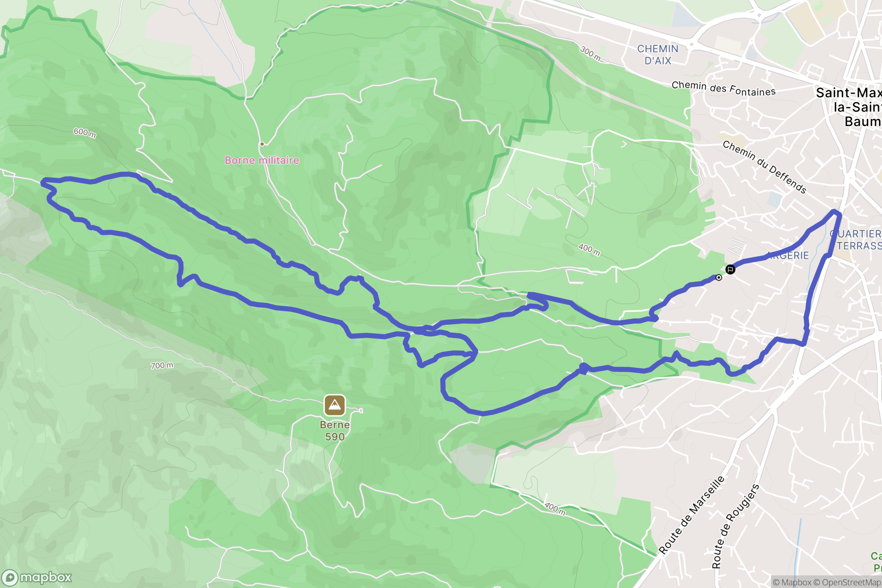Screen dimensions: 882x588
Task: Click the Berne 590 peak icon
Action: point(334,405)
